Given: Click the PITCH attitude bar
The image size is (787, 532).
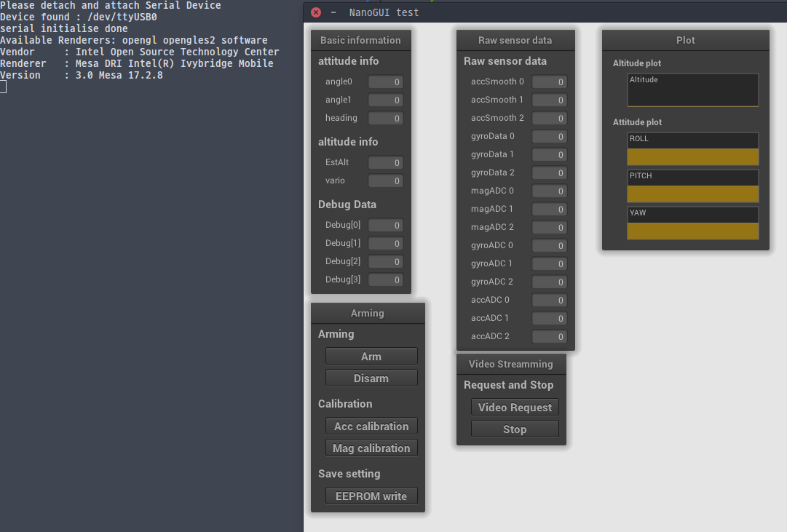Looking at the screenshot, I should 692,186.
